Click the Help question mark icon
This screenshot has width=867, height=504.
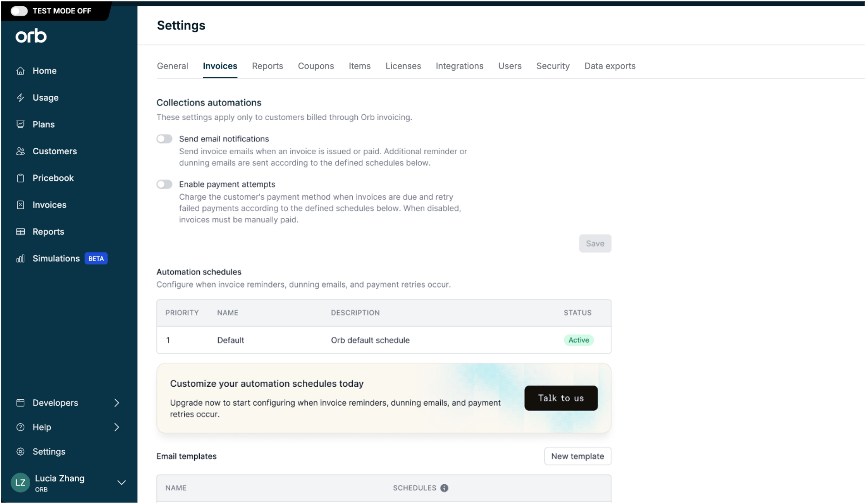click(x=20, y=427)
